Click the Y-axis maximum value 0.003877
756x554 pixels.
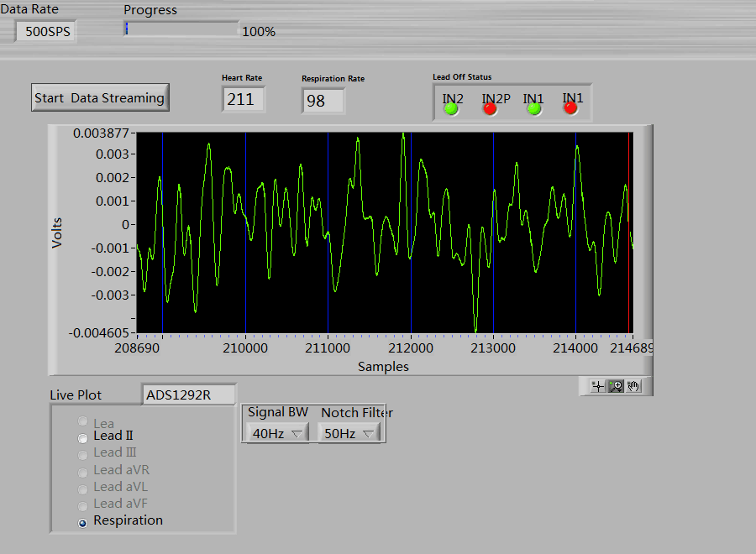click(101, 133)
